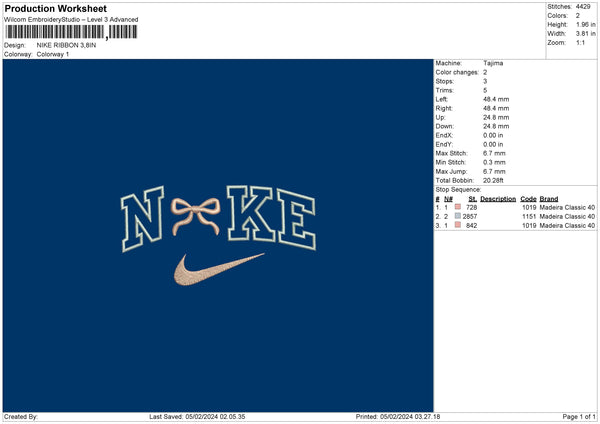Click the Height value '1.96 in'
Image resolution: width=600 pixels, height=424 pixels.
point(585,24)
